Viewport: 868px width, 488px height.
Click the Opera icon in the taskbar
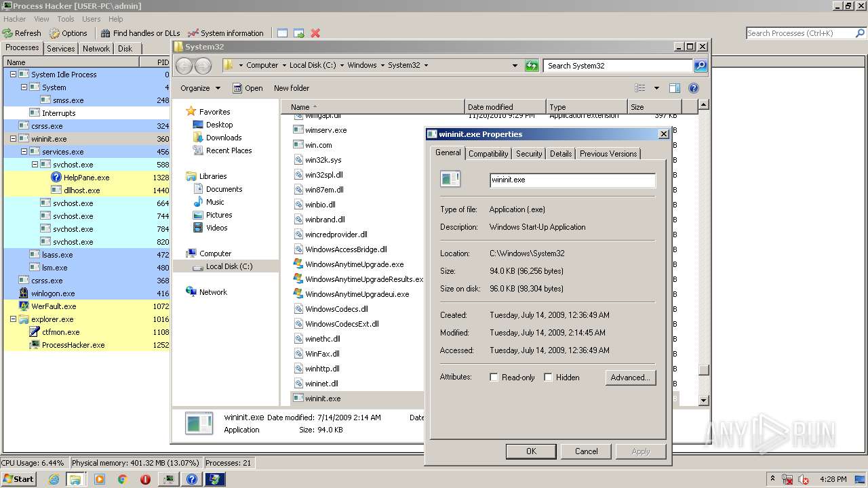coord(145,479)
